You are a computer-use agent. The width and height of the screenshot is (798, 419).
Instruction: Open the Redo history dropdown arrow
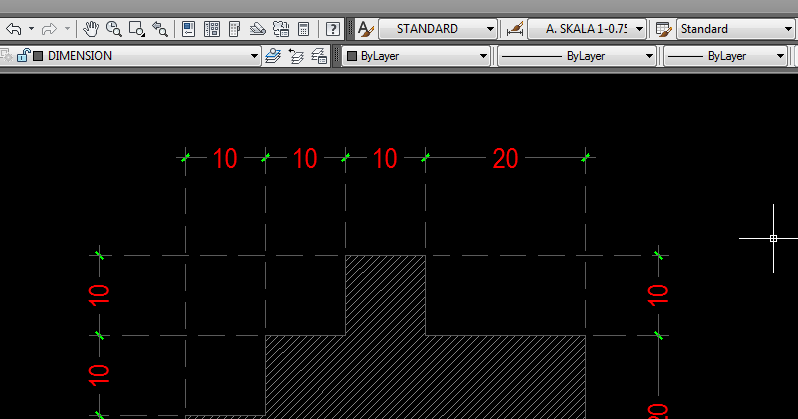click(67, 29)
